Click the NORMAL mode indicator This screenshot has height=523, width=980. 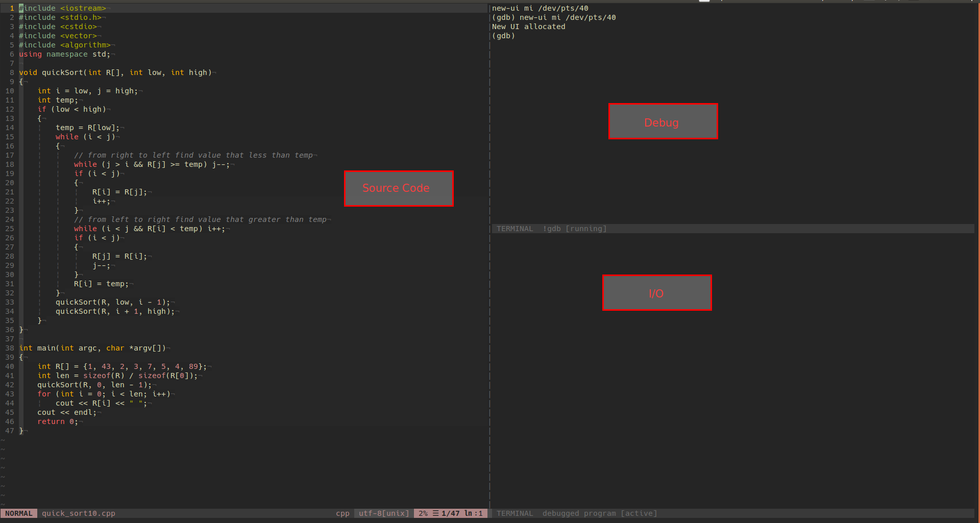click(19, 513)
